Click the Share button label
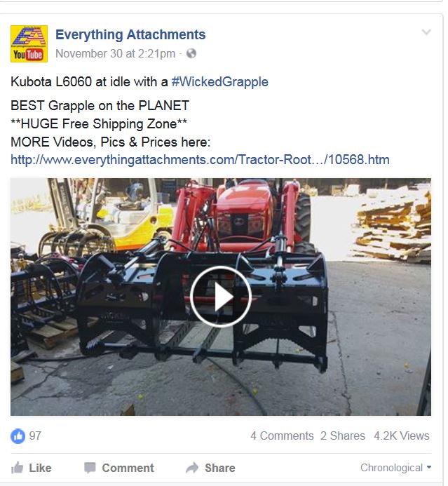The image size is (448, 486). click(220, 468)
